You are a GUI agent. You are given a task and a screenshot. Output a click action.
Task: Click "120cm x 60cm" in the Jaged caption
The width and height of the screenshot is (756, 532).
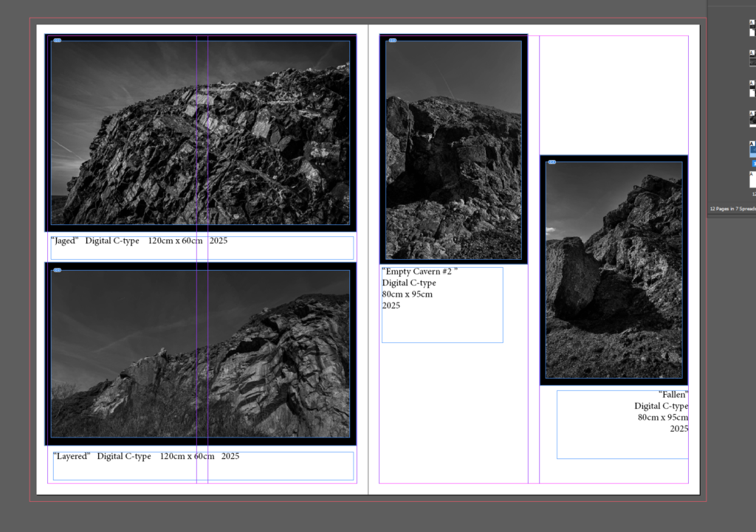[x=175, y=241]
